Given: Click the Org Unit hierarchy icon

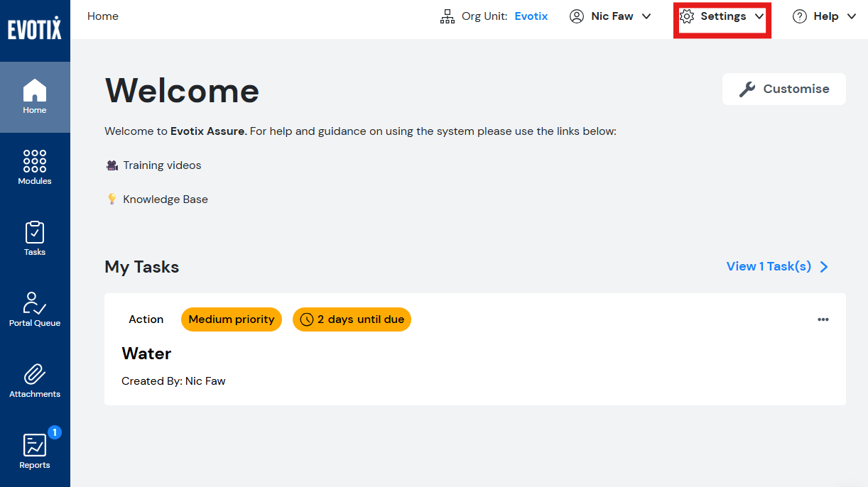Looking at the screenshot, I should click(447, 16).
